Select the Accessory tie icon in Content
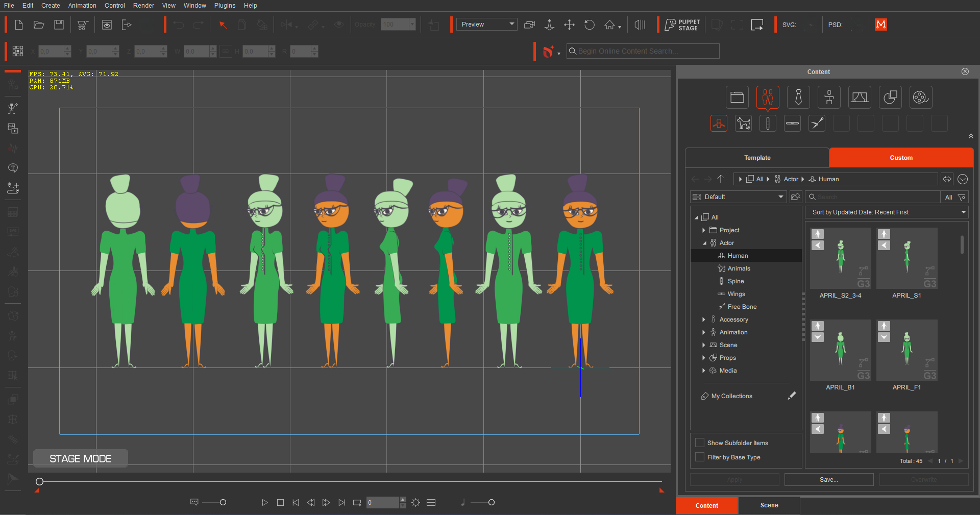 (x=798, y=97)
